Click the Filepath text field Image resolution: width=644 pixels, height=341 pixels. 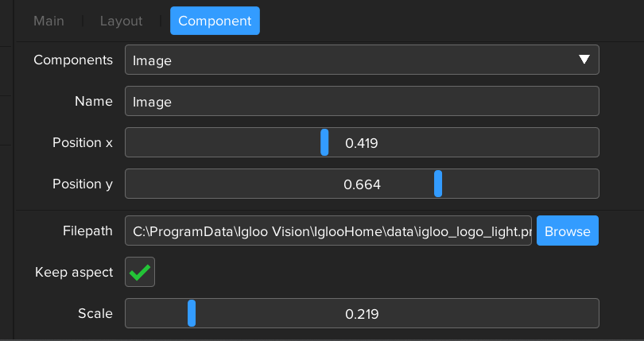[328, 231]
